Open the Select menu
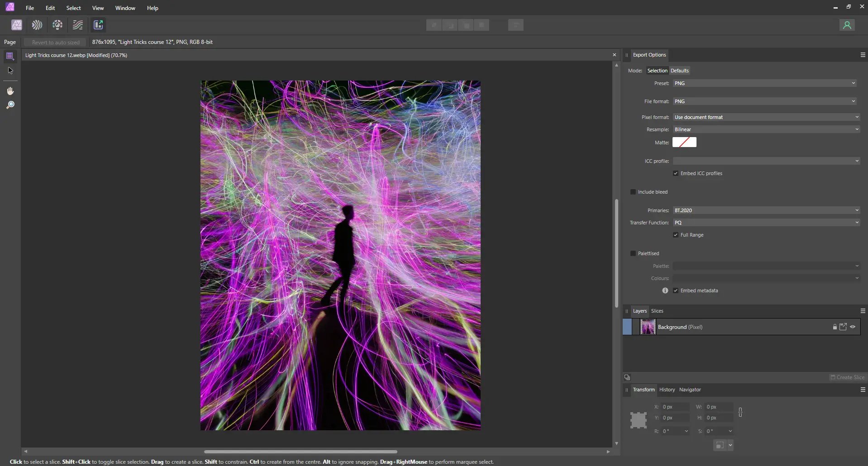868x466 pixels. pos(73,8)
